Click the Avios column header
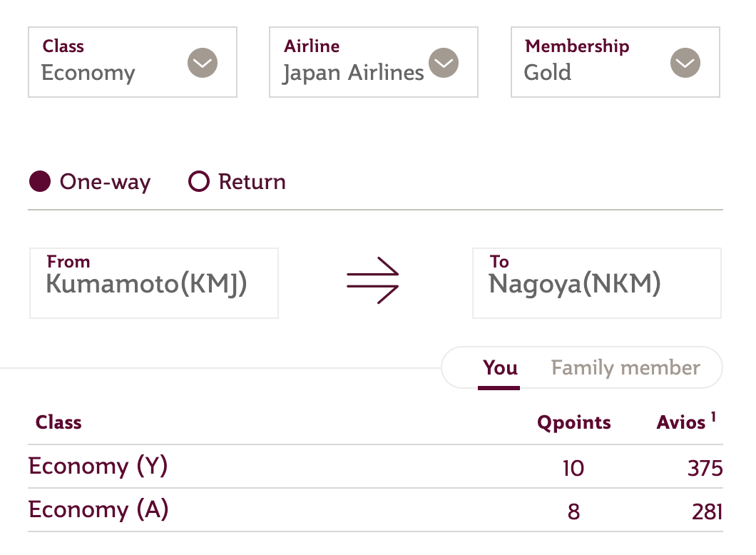 point(680,422)
